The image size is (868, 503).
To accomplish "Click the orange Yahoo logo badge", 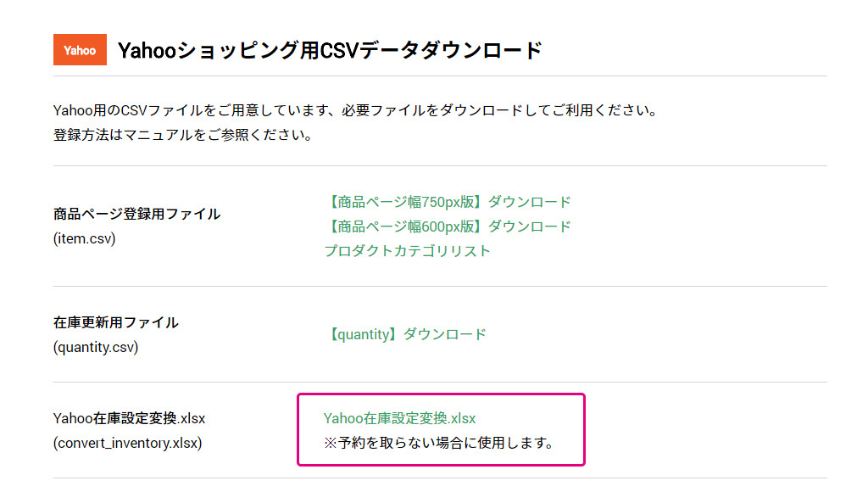I will (80, 50).
